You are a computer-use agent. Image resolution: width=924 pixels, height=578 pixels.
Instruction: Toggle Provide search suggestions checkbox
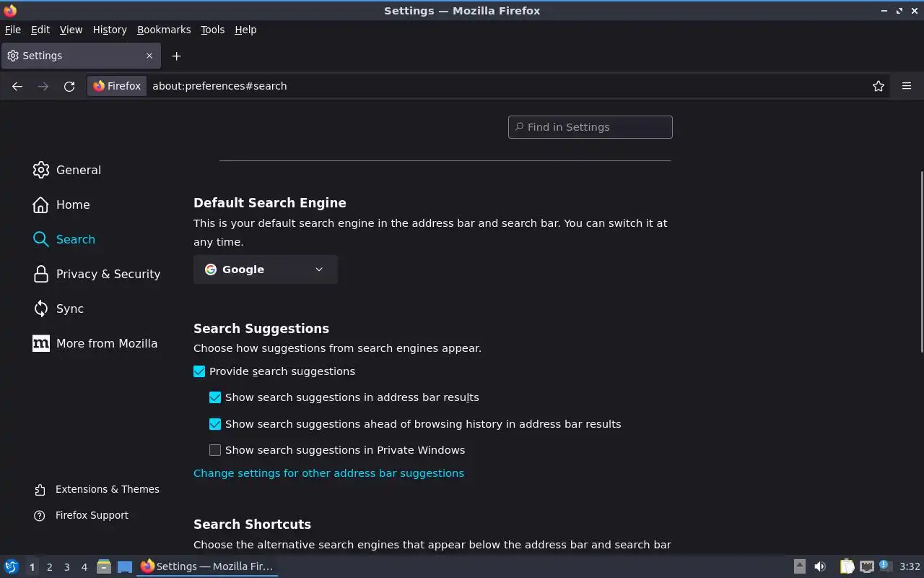click(199, 371)
